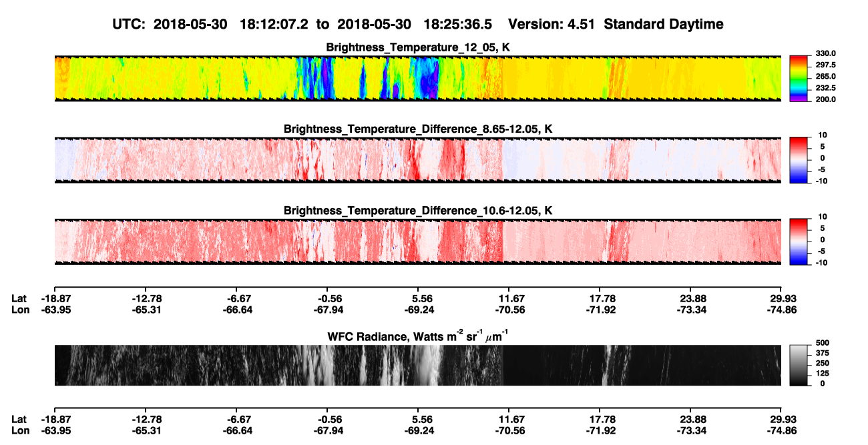
Task: Click the upper axis latitude value -18.87
Action: [55, 298]
